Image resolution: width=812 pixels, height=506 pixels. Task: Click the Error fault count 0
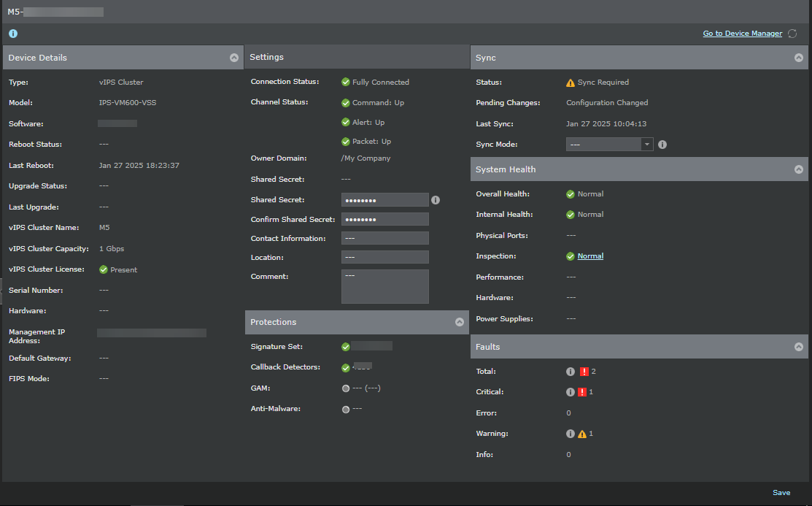[x=568, y=413]
